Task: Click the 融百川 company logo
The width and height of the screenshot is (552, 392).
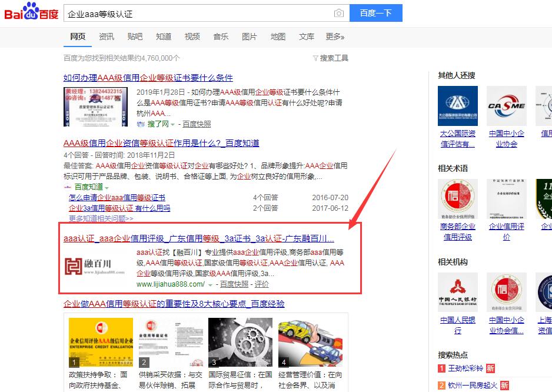Action: (95, 267)
